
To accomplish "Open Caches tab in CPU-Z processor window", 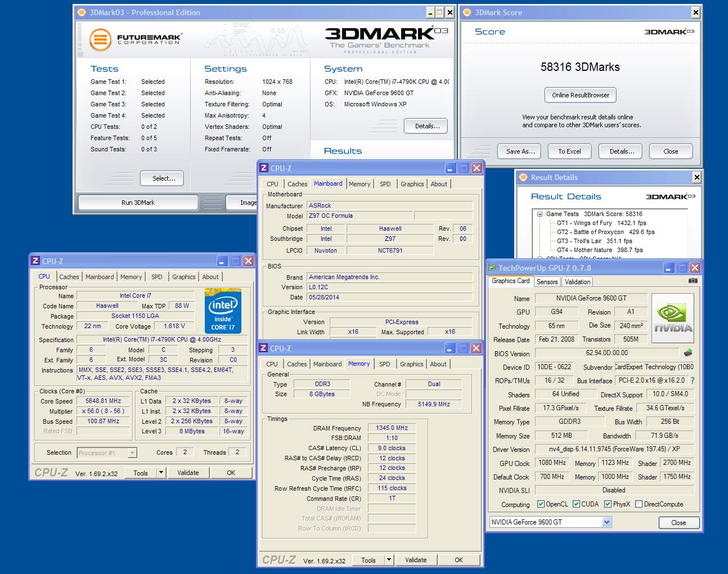I will coord(69,277).
